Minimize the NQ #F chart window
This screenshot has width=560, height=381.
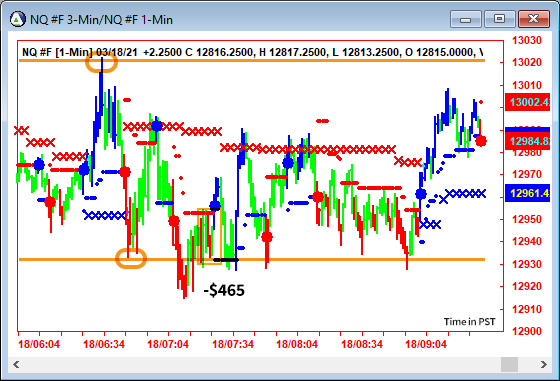point(466,19)
